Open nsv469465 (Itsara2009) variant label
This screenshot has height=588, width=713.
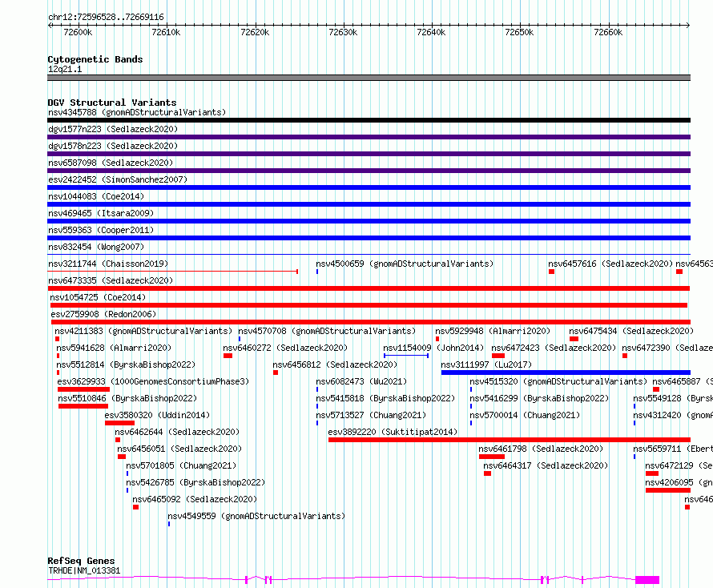pyautogui.click(x=101, y=213)
